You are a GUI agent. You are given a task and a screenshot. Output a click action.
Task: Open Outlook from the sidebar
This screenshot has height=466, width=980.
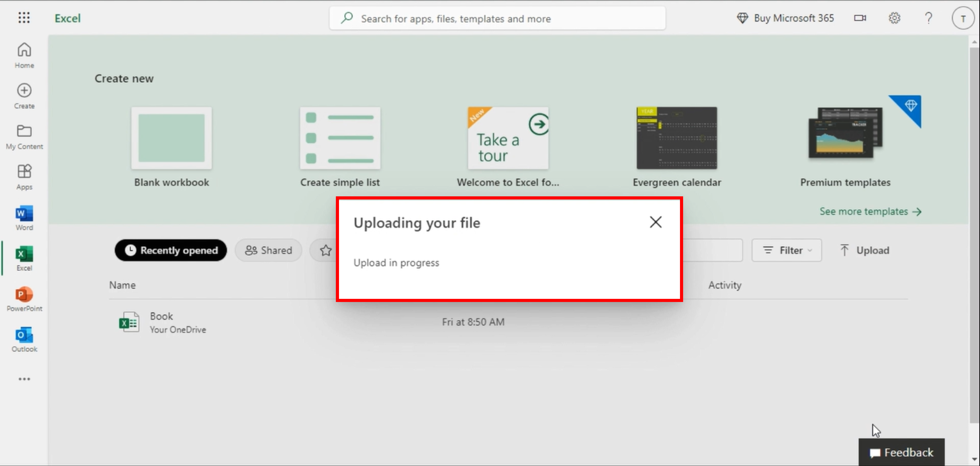click(x=24, y=339)
